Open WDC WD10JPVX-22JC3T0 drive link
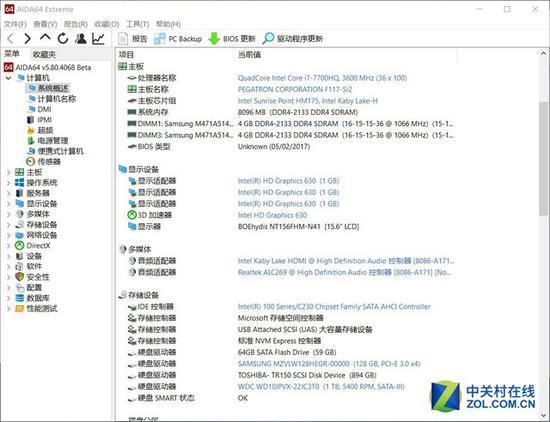Viewport: 550px width, 422px height. click(321, 387)
